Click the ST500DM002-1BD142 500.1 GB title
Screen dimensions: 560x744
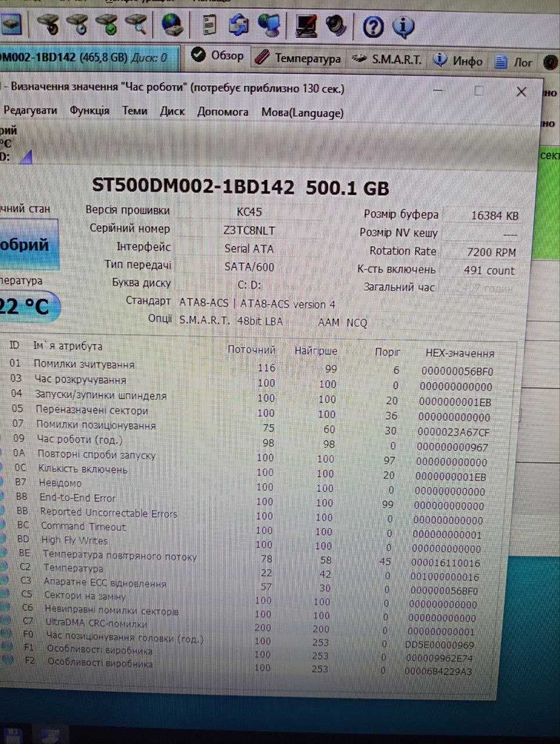(240, 187)
